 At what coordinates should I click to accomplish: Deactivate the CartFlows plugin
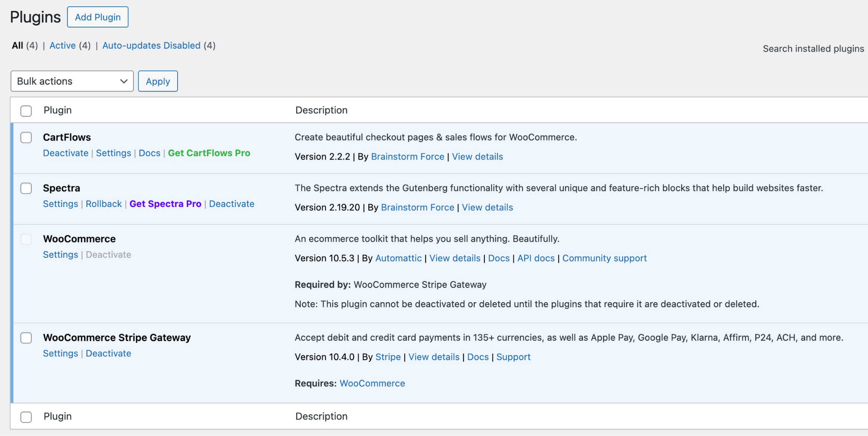point(65,153)
